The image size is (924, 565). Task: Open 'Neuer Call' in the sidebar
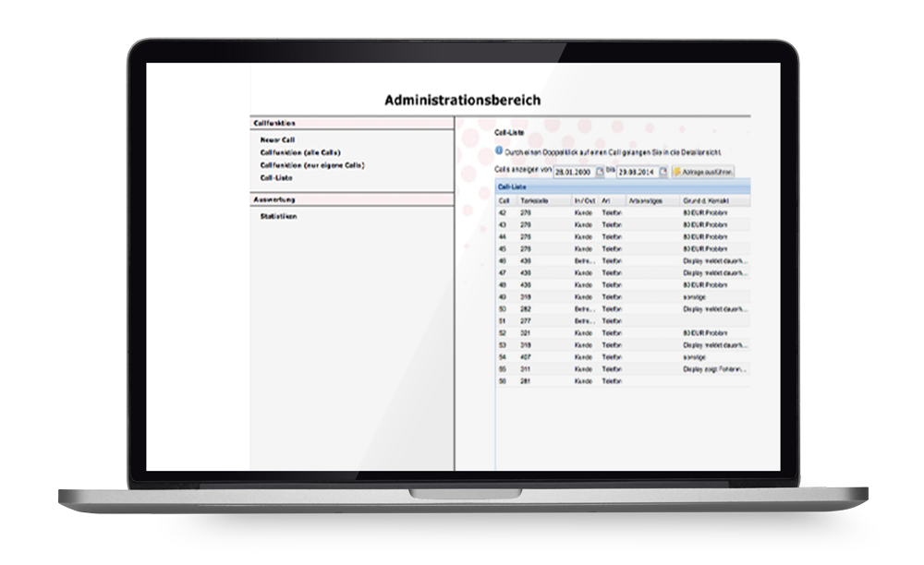tap(277, 139)
